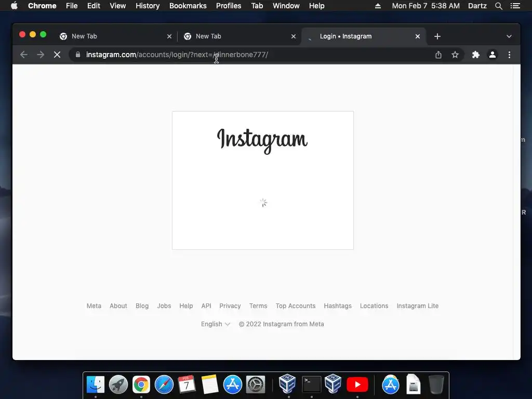Open the Top Accounts footer link
The width and height of the screenshot is (532, 399).
[296, 305]
